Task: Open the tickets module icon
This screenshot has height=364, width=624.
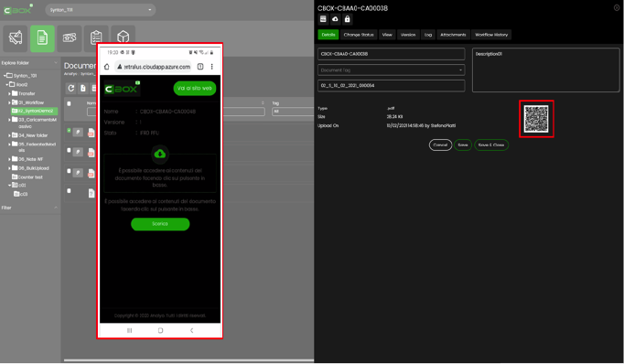Action: [x=70, y=38]
